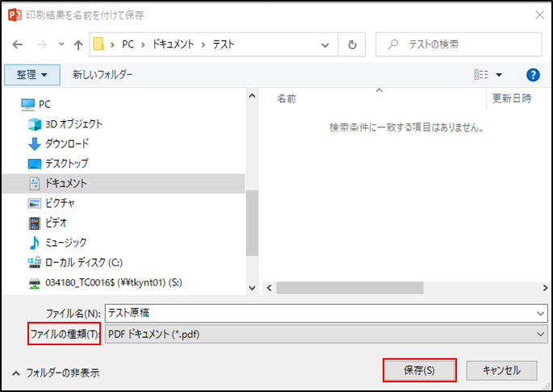Click the horizontal scrollbar left arrow
Viewport: 553px width, 392px height.
(269, 288)
